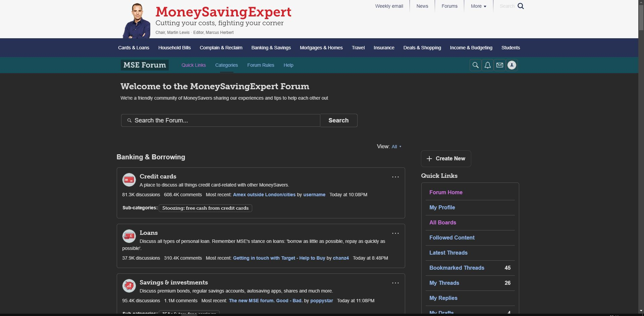Open thread Amex outside London/cities
This screenshot has width=644, height=316.
[264, 195]
